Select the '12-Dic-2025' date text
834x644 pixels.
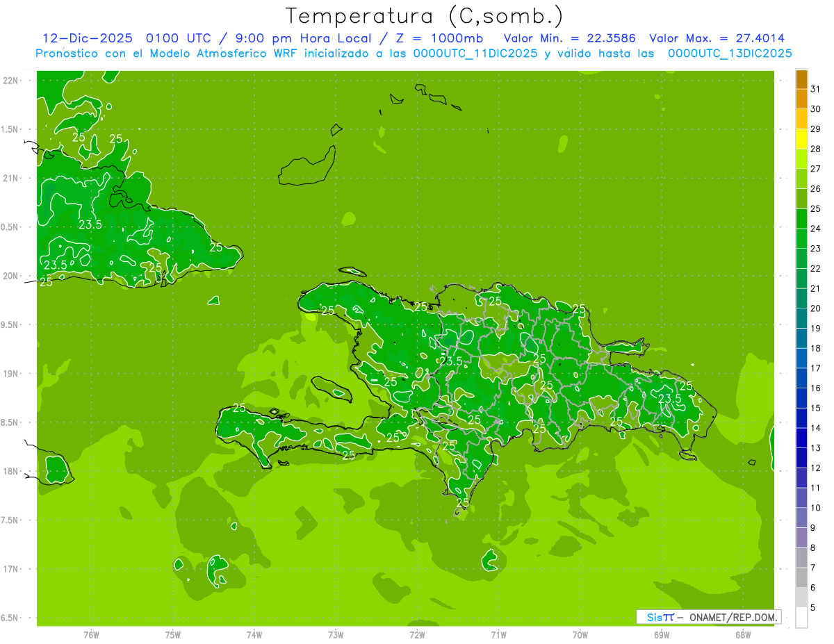coord(87,38)
